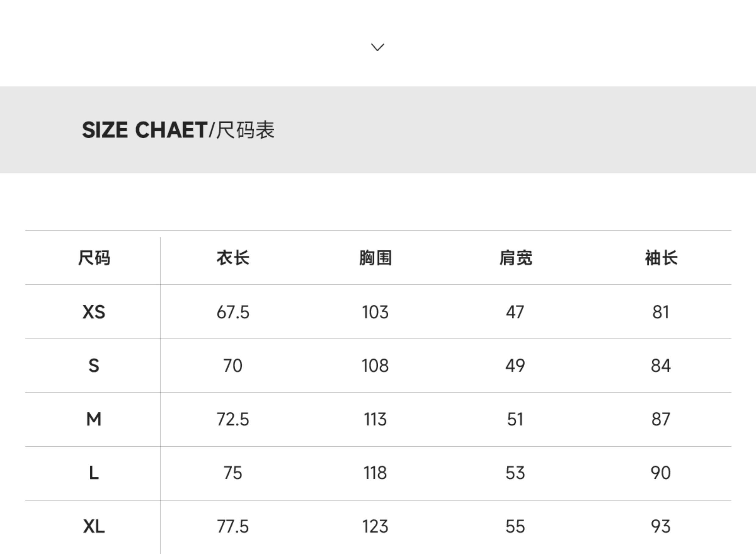
Task: Click the 67.5 length value for XS
Action: pos(233,312)
